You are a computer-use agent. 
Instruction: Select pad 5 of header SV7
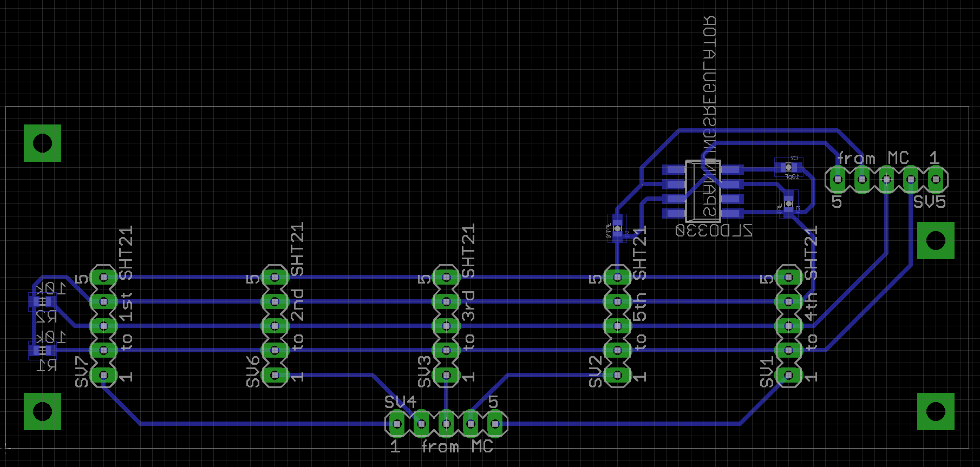pyautogui.click(x=103, y=277)
